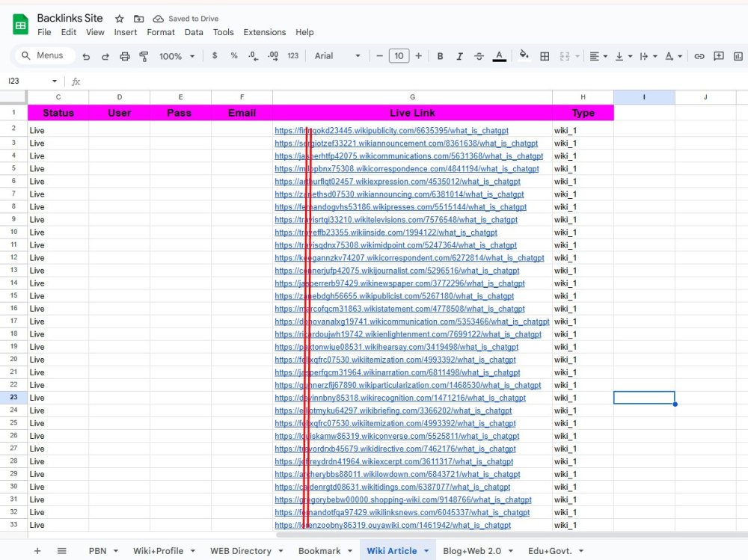
Task: Open the File menu
Action: tap(44, 32)
